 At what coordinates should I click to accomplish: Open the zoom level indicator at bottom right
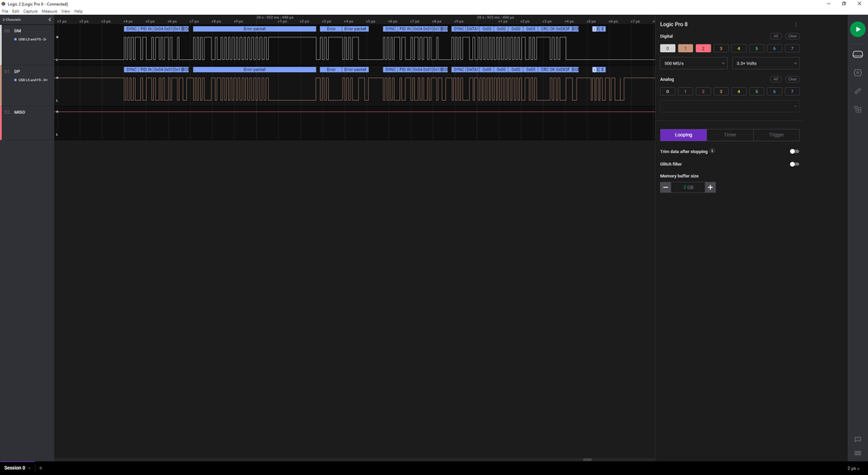point(852,468)
